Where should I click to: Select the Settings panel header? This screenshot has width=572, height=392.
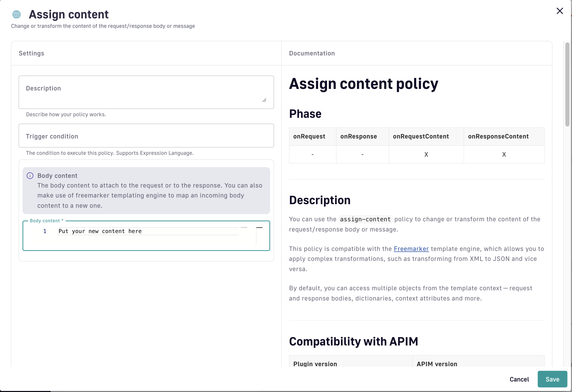click(x=31, y=53)
